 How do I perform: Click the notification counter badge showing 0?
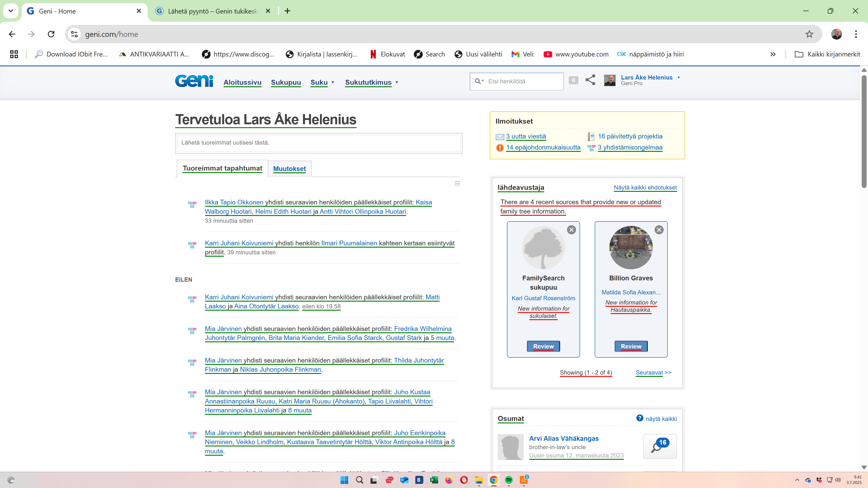(573, 80)
